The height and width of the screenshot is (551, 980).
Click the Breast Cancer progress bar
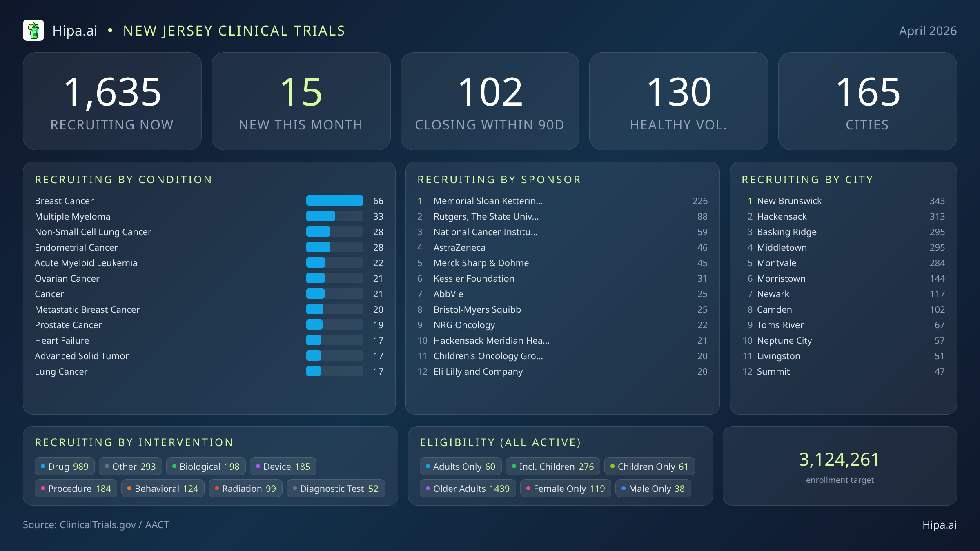click(335, 200)
